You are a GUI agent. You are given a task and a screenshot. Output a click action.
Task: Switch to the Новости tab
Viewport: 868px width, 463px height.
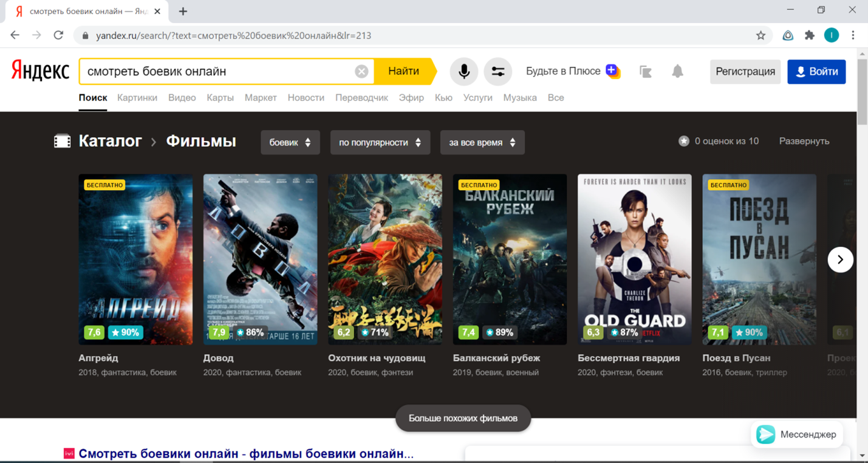[x=306, y=98]
